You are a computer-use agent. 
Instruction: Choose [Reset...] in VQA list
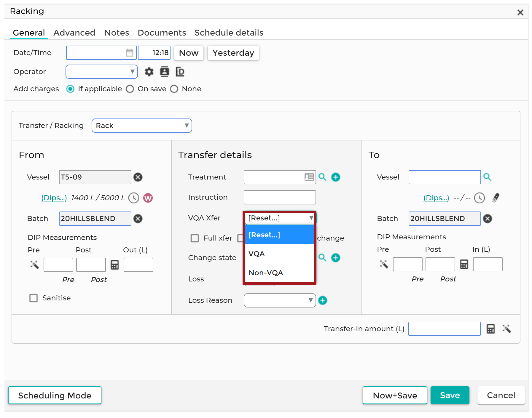pos(279,235)
